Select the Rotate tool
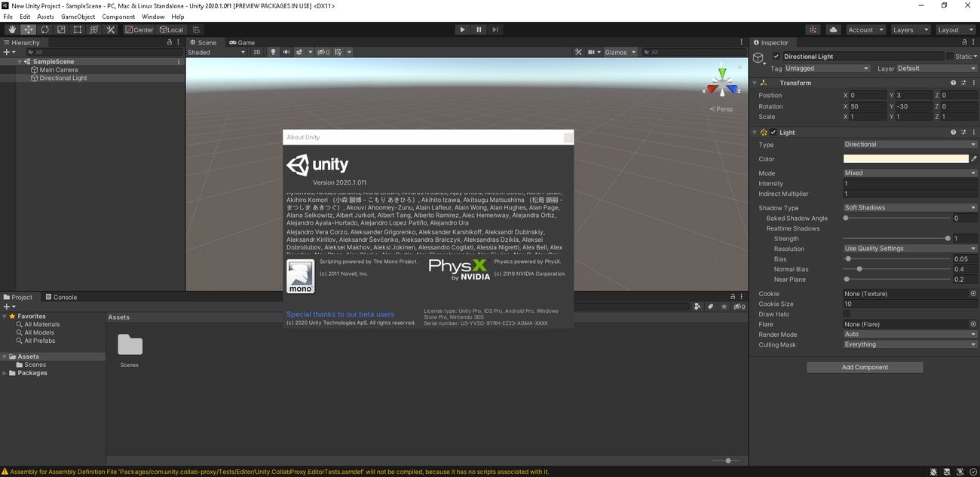This screenshot has height=477, width=980. [44, 29]
